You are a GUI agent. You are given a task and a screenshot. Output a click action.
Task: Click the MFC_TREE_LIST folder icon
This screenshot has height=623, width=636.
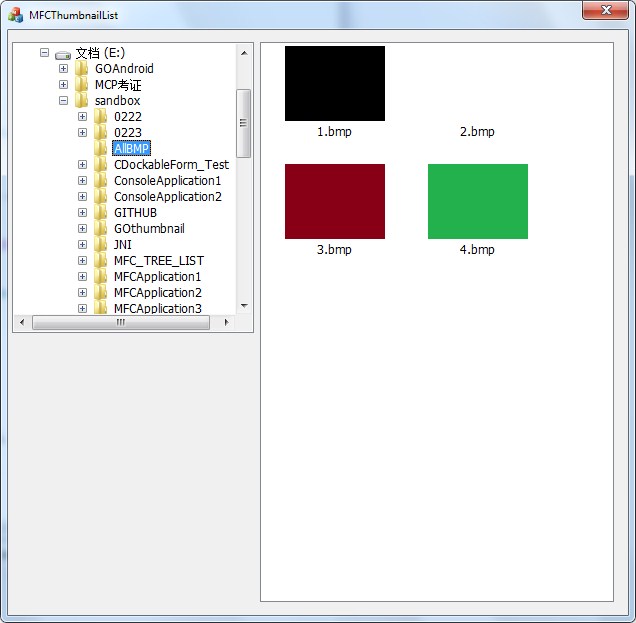coord(101,260)
